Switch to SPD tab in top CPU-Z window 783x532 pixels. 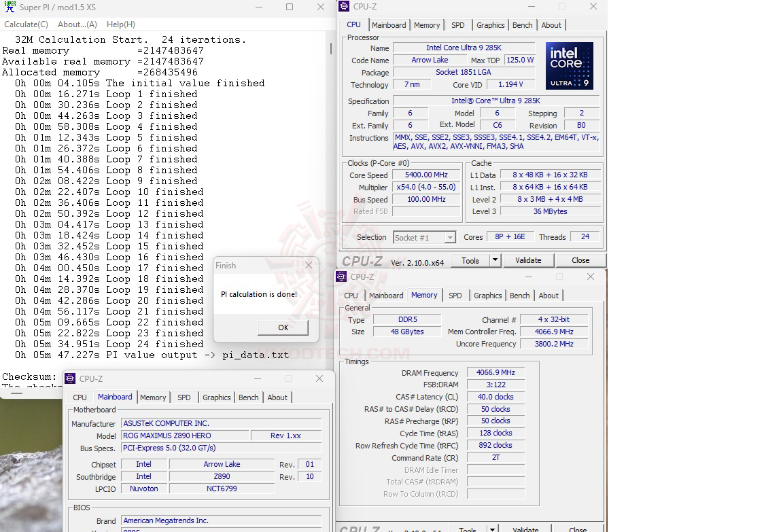458,25
